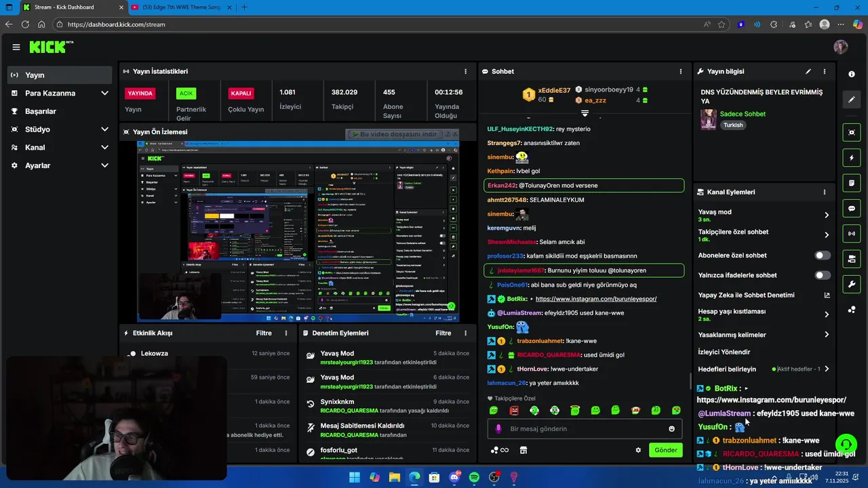Click İzleyici Yönlendir option

click(724, 352)
